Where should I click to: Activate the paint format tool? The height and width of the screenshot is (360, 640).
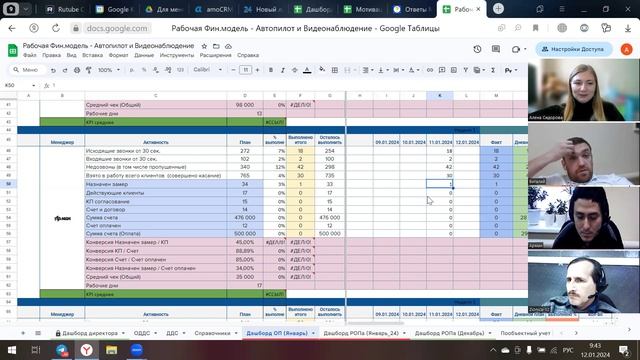(x=89, y=70)
